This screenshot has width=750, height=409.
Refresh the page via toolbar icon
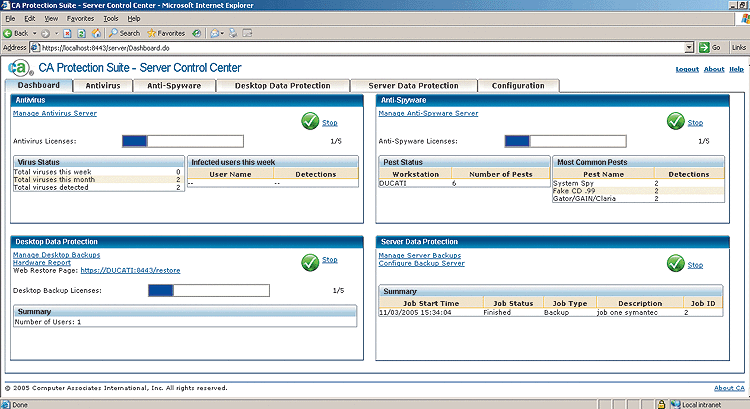pos(81,33)
